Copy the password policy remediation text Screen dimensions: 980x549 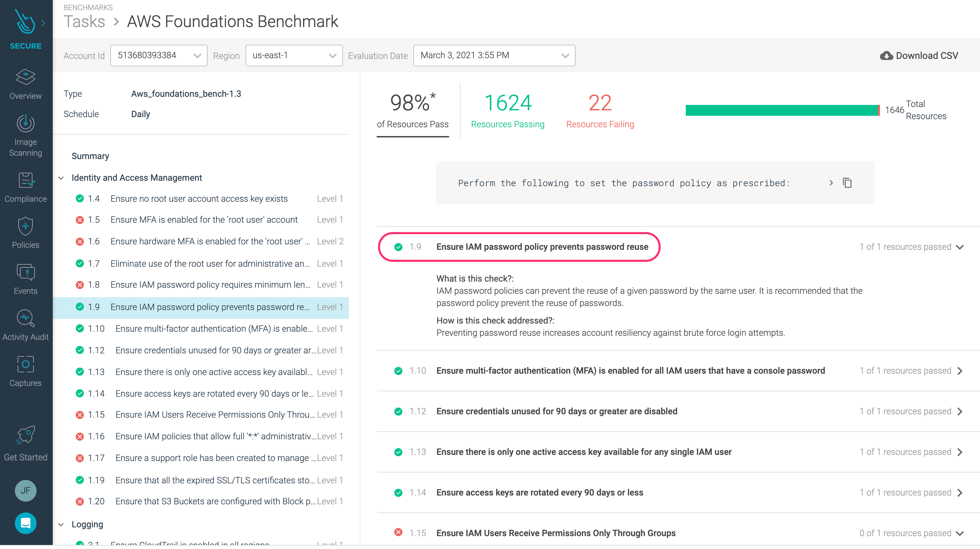pos(847,183)
